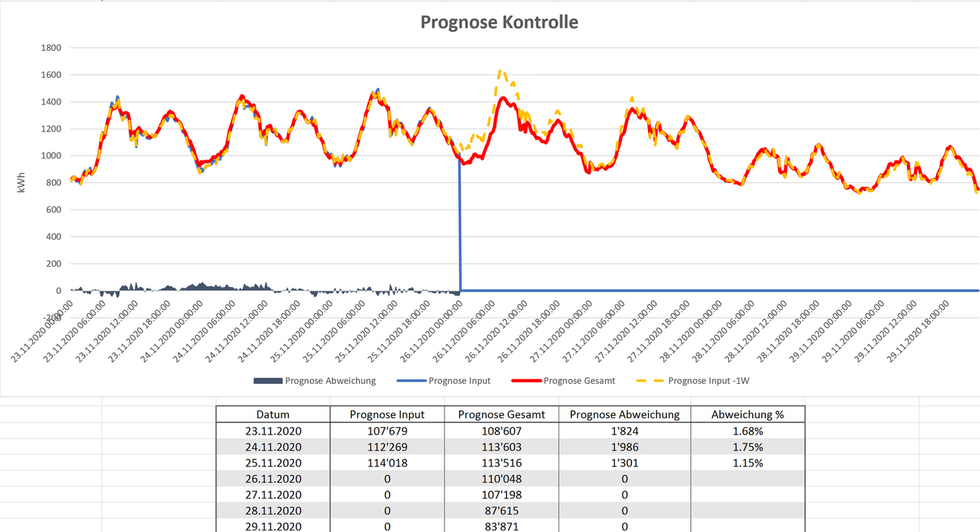
Task: Select the cell with value 107'679
Action: pyautogui.click(x=387, y=431)
